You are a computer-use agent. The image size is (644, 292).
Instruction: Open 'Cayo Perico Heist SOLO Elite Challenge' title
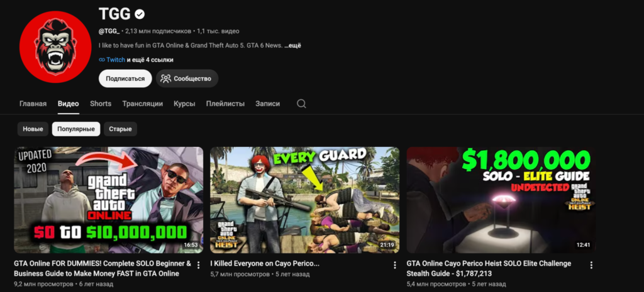click(x=489, y=268)
